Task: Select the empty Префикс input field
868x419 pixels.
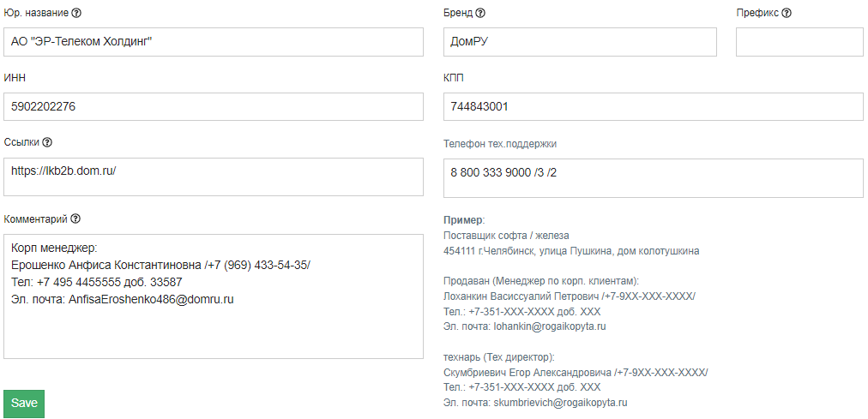Action: pos(799,42)
